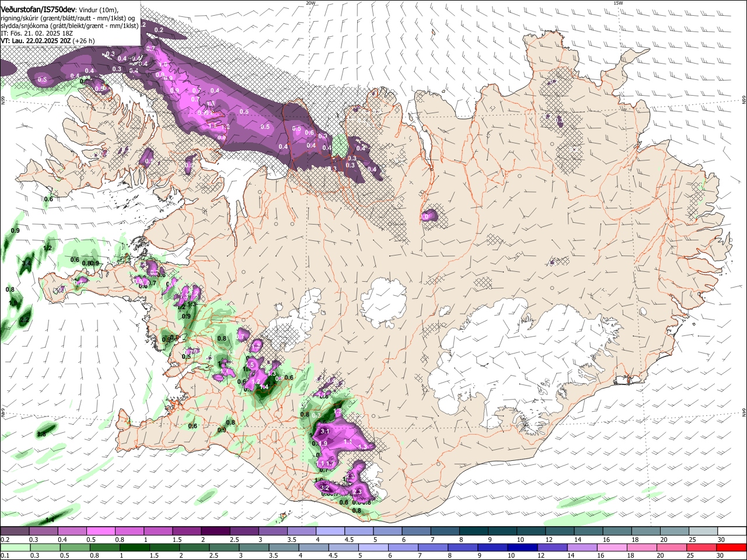Image resolution: width=747 pixels, height=560 pixels.
Task: Choose the top-row legend swatch between 1.5 and 2
Action: click(x=187, y=531)
